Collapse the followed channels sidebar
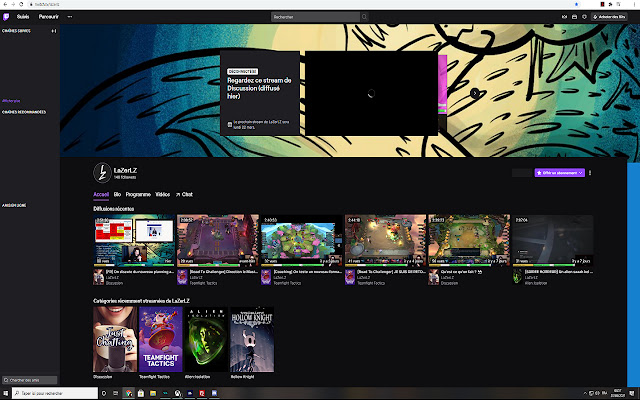Viewport: 640px width, 400px height. click(x=53, y=32)
